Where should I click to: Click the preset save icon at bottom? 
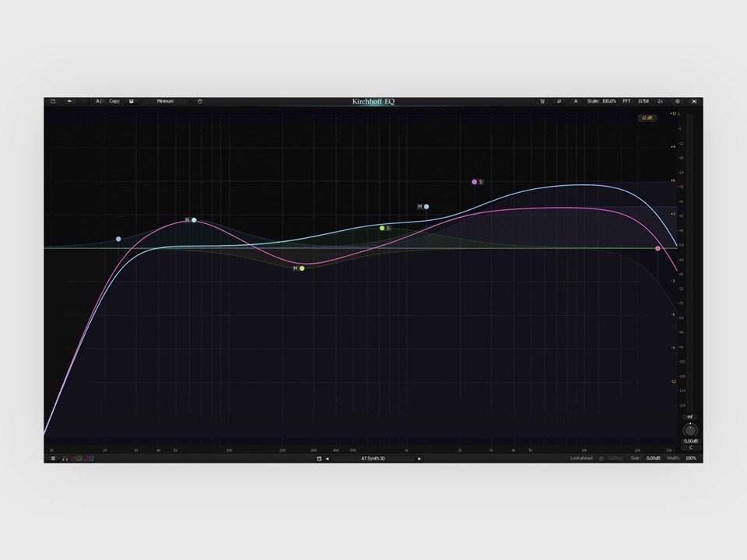(319, 459)
